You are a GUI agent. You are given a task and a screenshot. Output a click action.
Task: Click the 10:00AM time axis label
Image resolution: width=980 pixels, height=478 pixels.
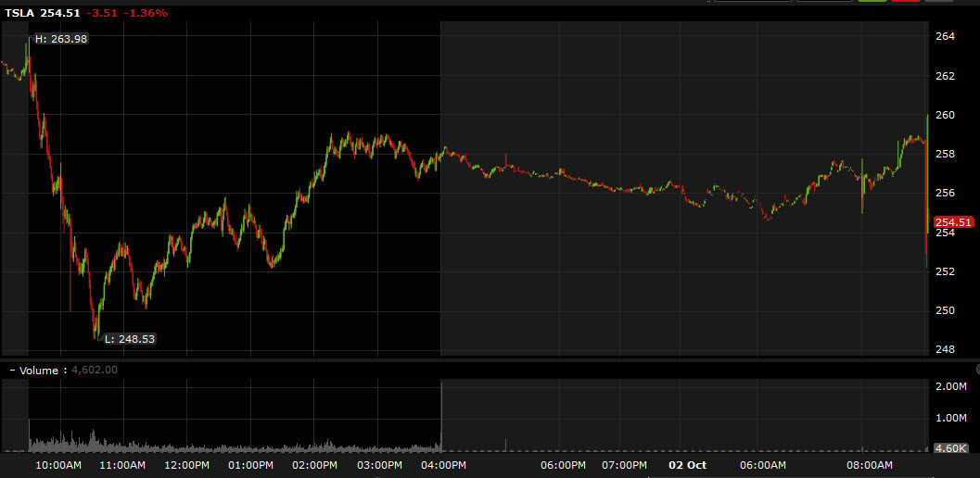pyautogui.click(x=58, y=465)
